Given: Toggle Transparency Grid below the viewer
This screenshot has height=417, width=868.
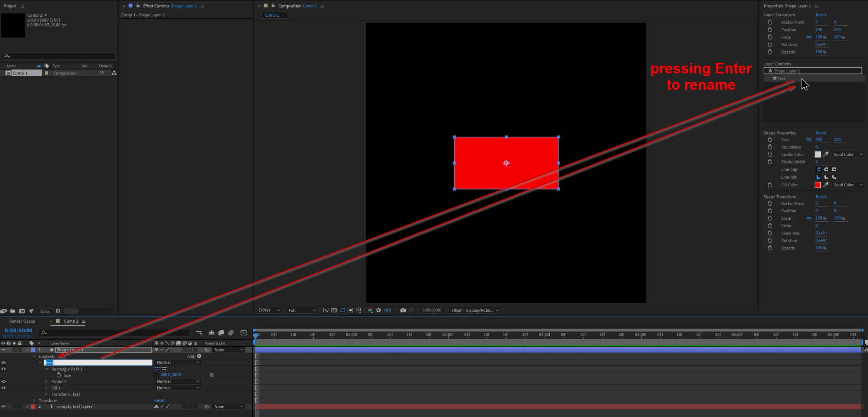Looking at the screenshot, I should (334, 310).
